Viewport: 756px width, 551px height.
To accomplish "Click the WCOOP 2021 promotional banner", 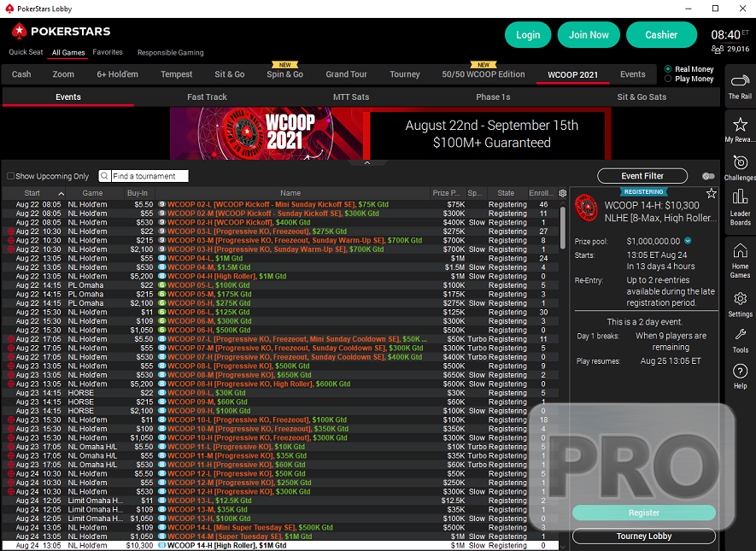I will 390,133.
